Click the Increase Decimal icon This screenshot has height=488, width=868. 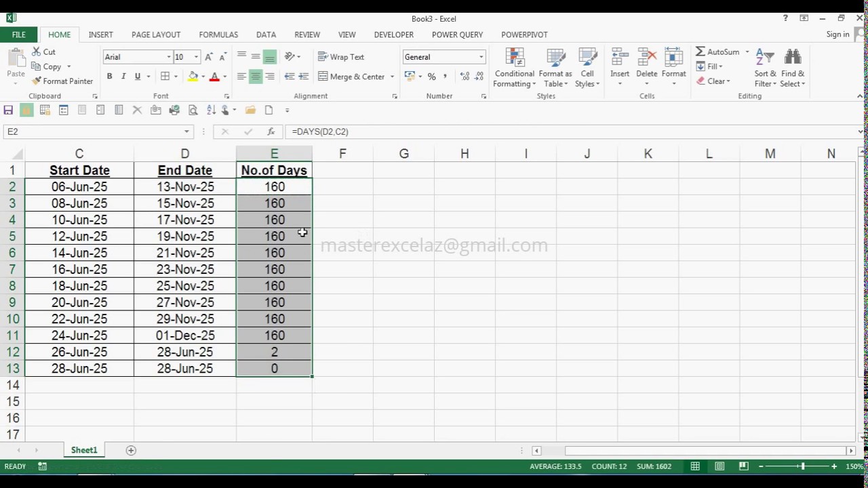click(465, 77)
